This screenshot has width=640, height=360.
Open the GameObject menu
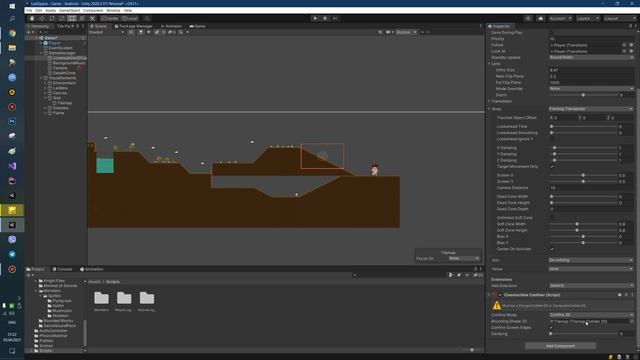click(69, 11)
